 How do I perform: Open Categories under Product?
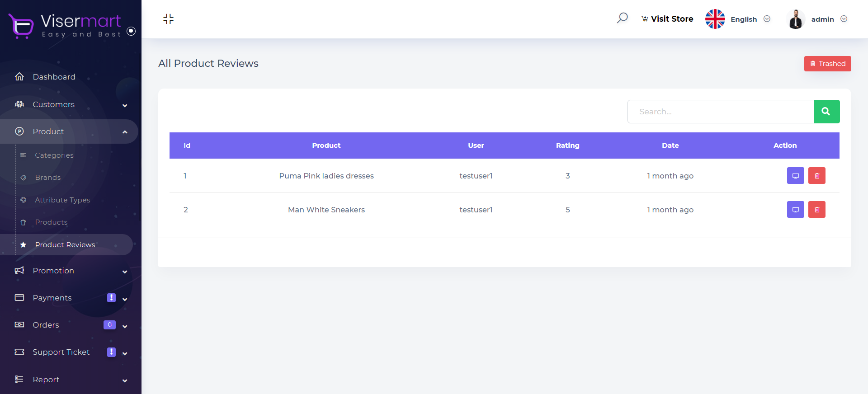54,155
